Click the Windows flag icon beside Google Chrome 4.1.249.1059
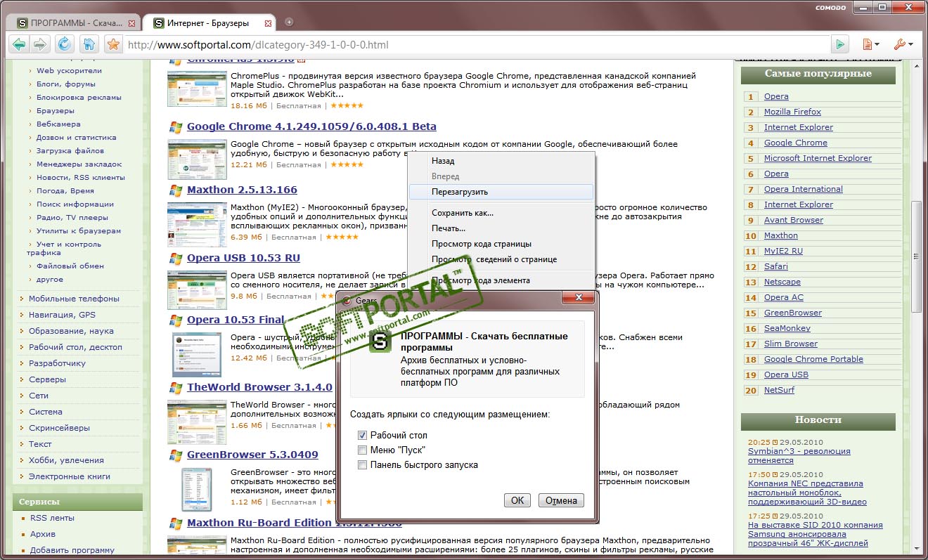Image resolution: width=928 pixels, height=560 pixels. pyautogui.click(x=176, y=127)
